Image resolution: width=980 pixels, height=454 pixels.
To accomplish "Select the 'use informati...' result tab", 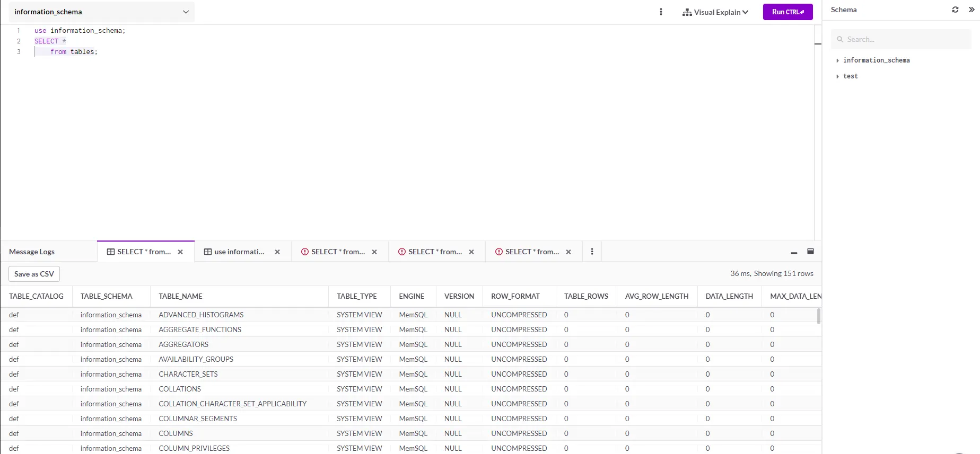I will pyautogui.click(x=239, y=252).
